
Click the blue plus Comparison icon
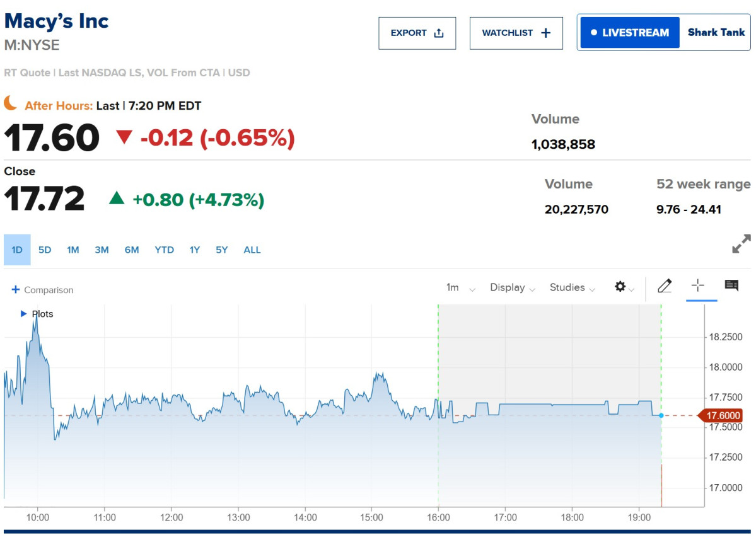(15, 289)
